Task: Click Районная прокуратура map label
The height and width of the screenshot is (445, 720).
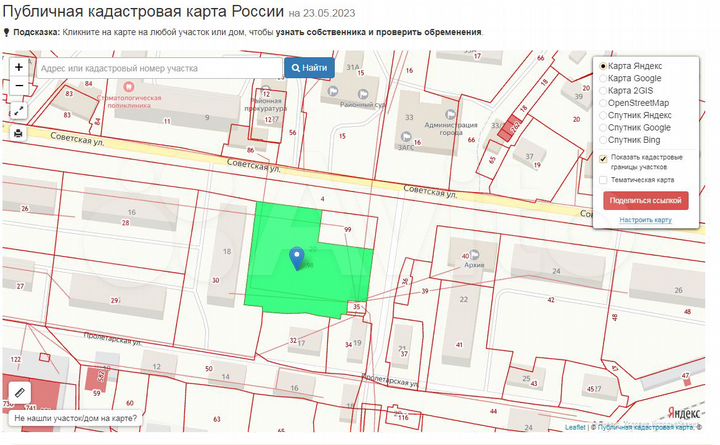Action: pos(266,105)
